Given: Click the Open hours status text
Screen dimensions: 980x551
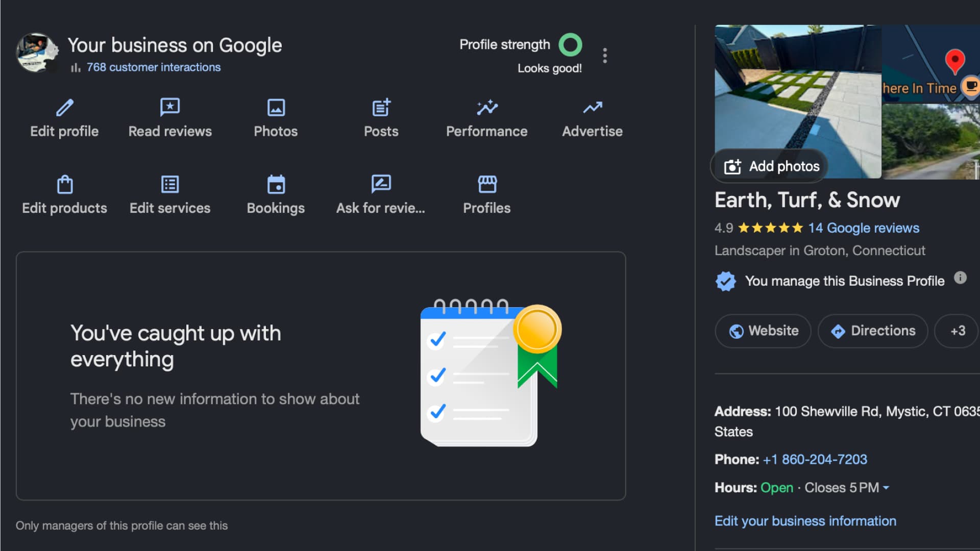Looking at the screenshot, I should tap(777, 488).
